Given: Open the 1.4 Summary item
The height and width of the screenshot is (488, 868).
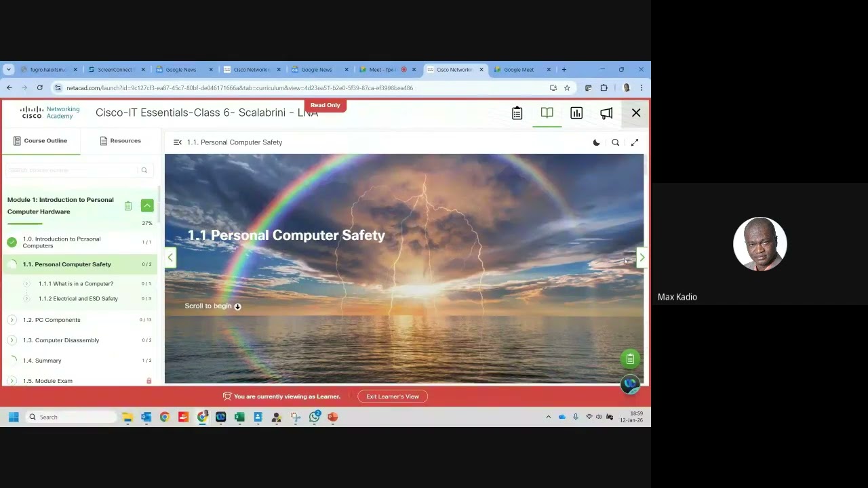Looking at the screenshot, I should (x=42, y=361).
